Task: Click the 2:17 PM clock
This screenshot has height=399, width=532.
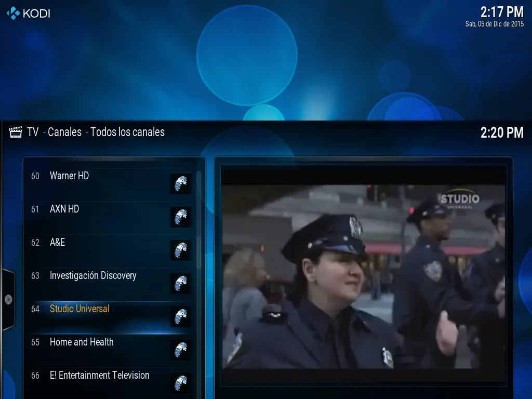Action: pyautogui.click(x=502, y=12)
